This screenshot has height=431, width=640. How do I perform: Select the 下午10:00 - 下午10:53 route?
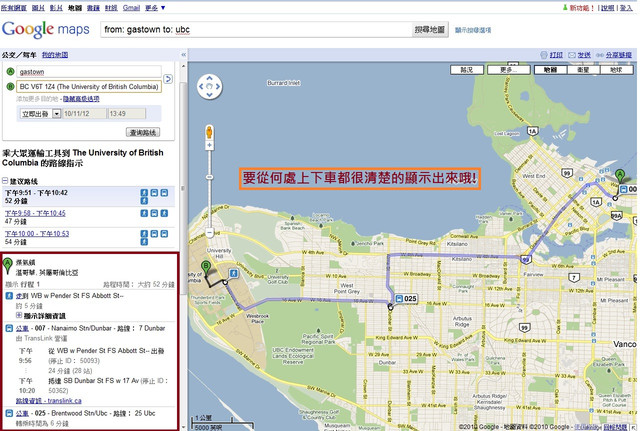(x=37, y=233)
